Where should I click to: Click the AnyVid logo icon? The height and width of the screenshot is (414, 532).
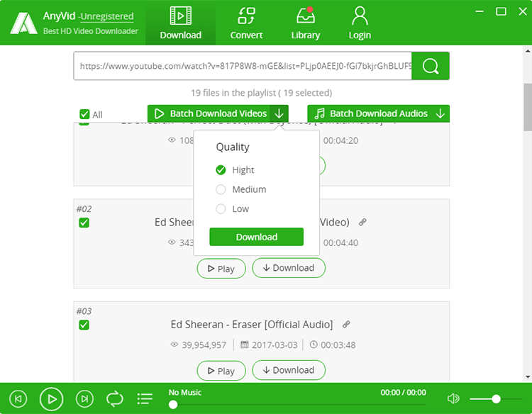coord(23,23)
